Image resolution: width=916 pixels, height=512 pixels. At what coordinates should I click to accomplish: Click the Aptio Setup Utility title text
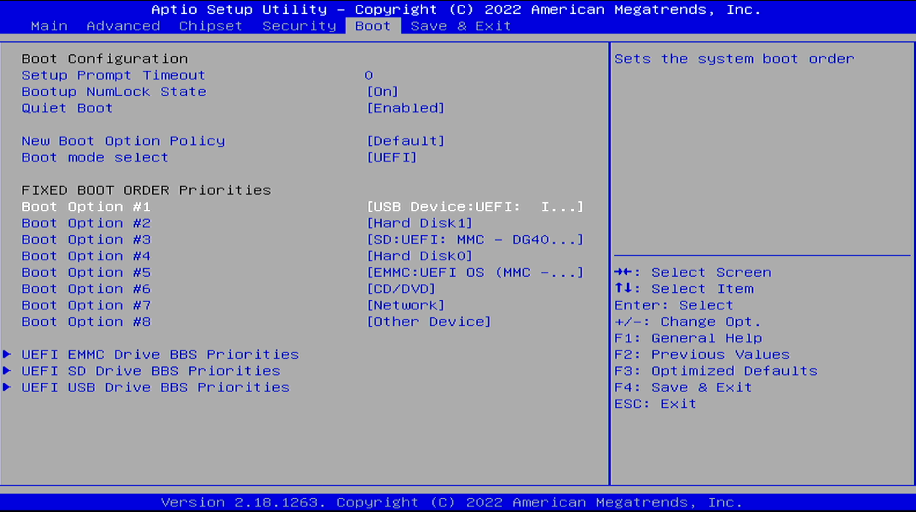456,10
